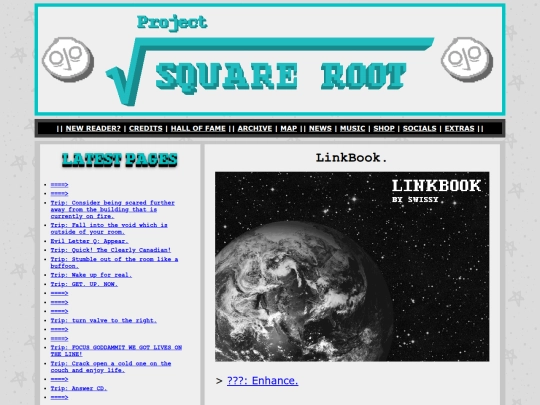
Task: Visit the SHOP link
Action: click(x=384, y=128)
